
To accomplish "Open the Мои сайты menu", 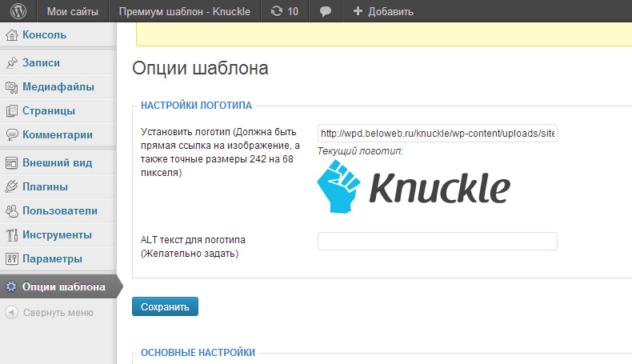I will coord(72,11).
